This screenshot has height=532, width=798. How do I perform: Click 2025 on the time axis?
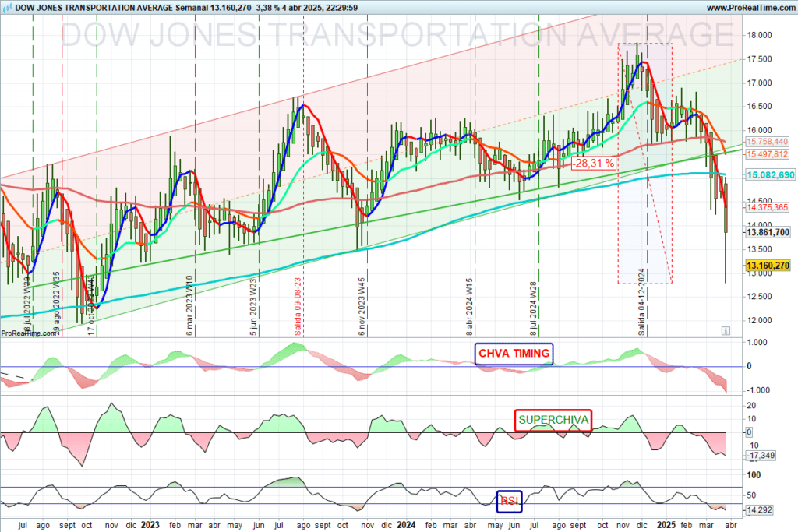[666, 525]
